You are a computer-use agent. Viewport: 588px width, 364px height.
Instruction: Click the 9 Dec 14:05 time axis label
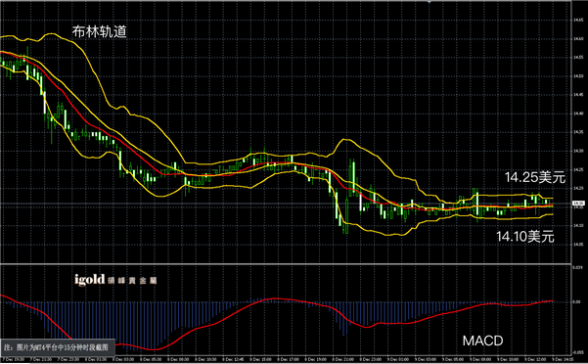pyautogui.click(x=562, y=359)
